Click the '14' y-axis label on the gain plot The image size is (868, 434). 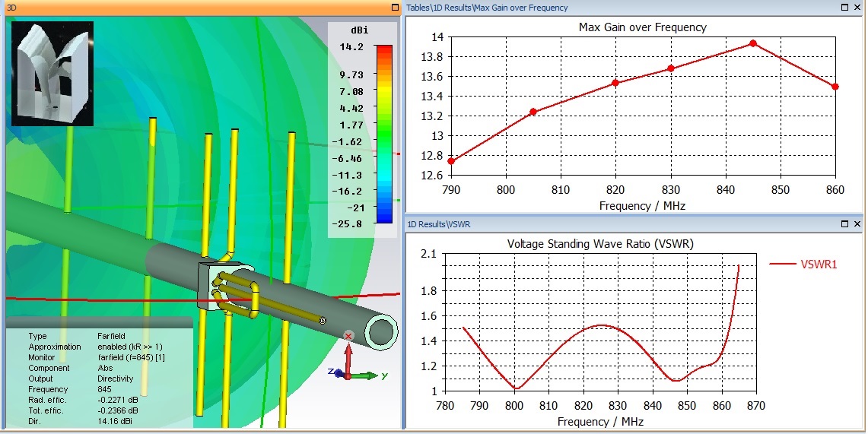[x=437, y=37]
